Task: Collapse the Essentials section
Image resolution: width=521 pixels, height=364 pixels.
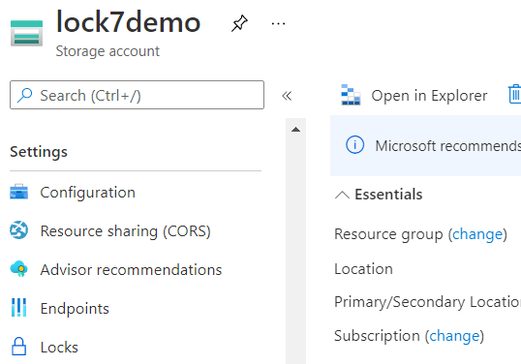Action: click(342, 195)
